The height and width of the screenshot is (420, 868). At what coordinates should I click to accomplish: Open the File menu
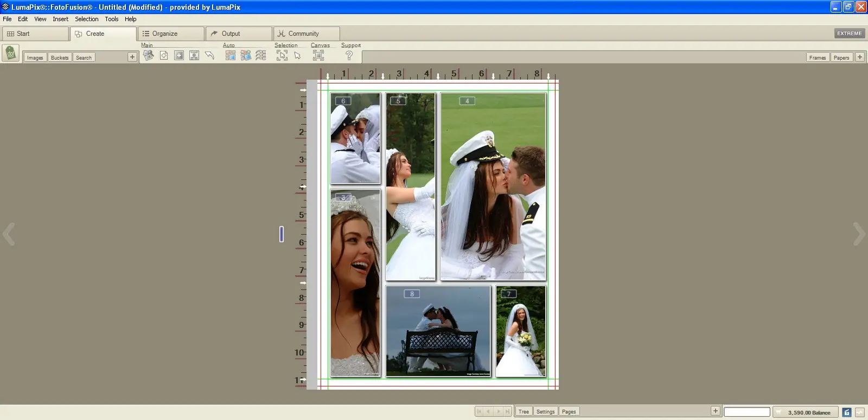(x=7, y=19)
